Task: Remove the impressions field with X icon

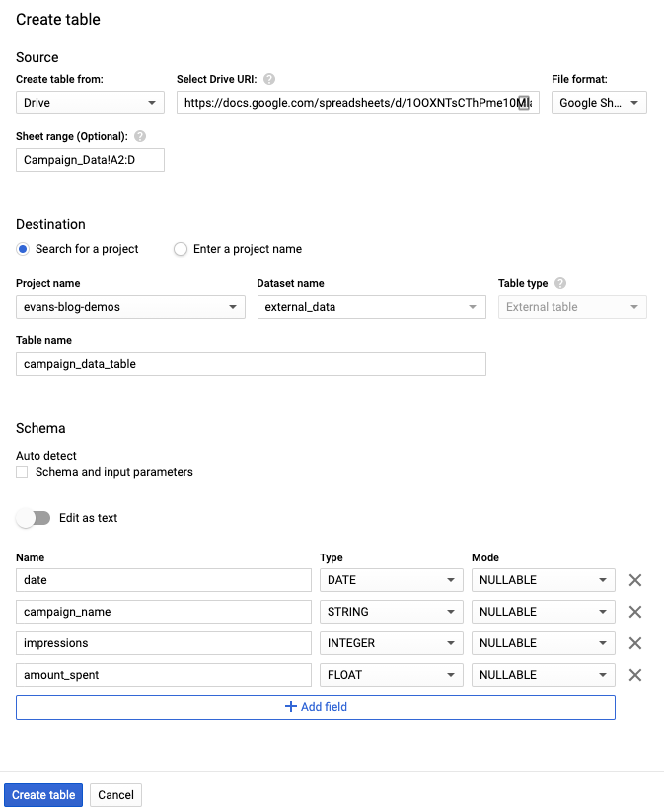Action: [x=635, y=643]
